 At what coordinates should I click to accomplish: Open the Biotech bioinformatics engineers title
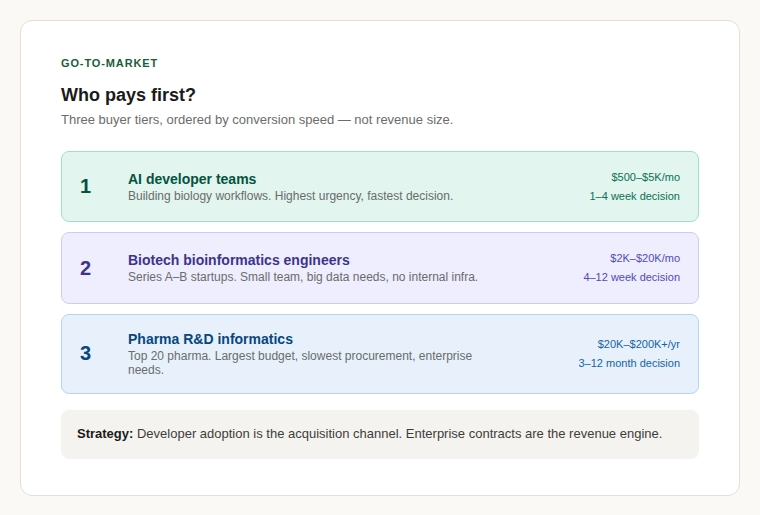coord(238,260)
